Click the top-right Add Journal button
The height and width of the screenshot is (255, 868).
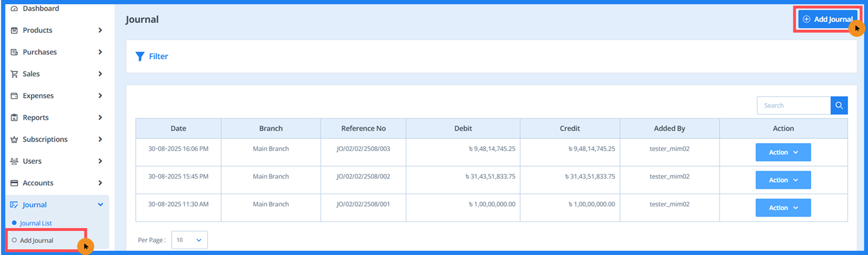[x=828, y=19]
